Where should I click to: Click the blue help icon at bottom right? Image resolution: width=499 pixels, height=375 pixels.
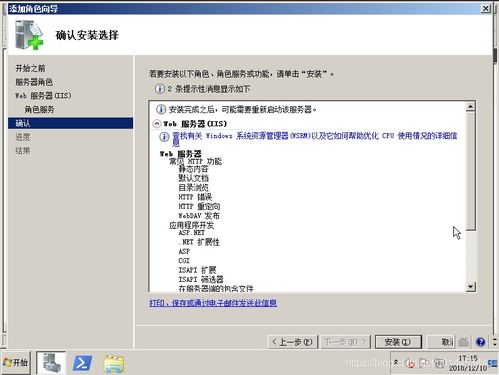point(480,342)
